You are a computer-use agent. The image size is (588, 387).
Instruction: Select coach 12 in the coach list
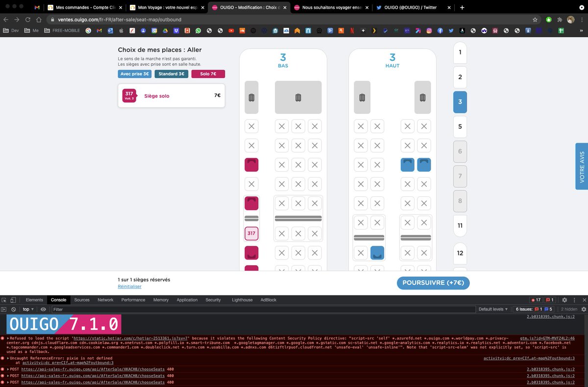[x=460, y=253]
